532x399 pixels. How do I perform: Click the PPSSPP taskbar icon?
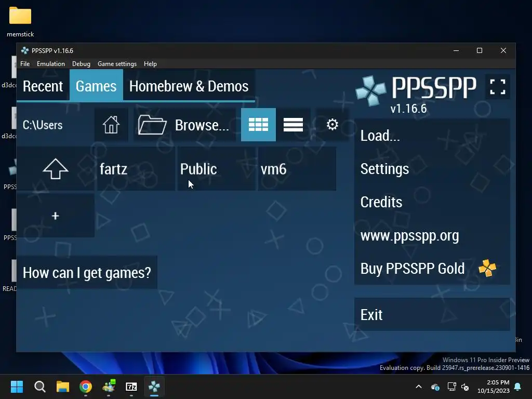pos(154,387)
